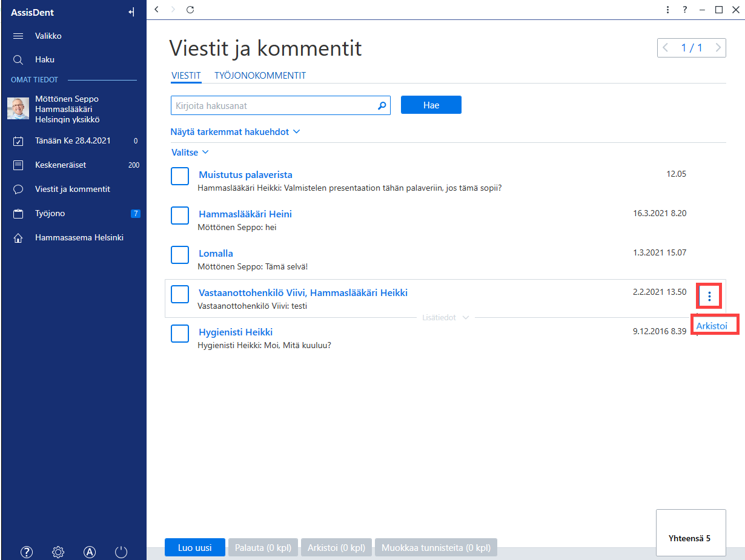Open the Valitse dropdown
Screen dimensions: 745x560
pos(190,153)
